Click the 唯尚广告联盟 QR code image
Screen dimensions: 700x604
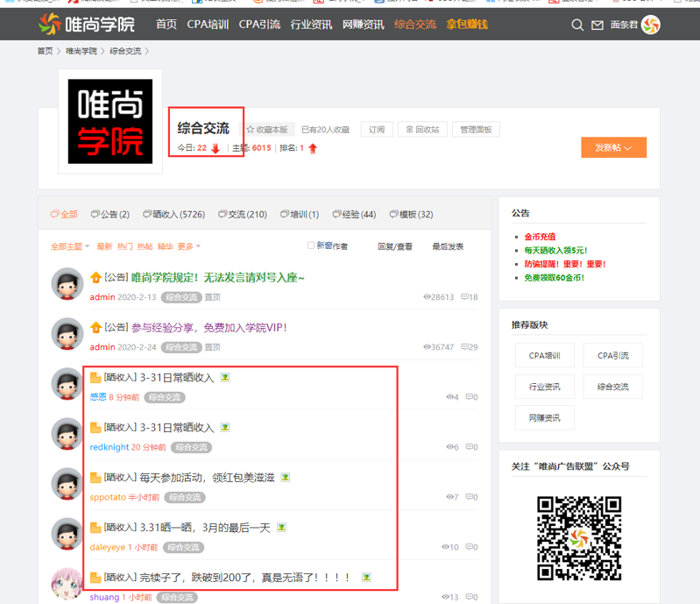click(x=579, y=538)
